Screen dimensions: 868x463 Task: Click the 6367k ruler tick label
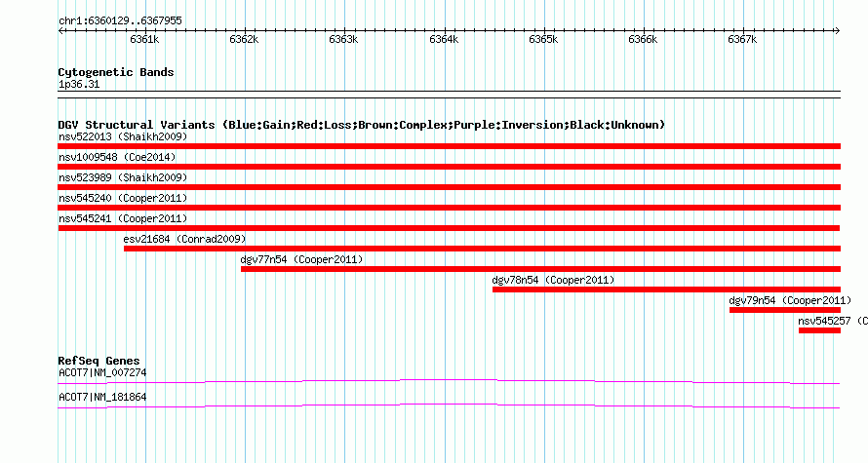(742, 40)
